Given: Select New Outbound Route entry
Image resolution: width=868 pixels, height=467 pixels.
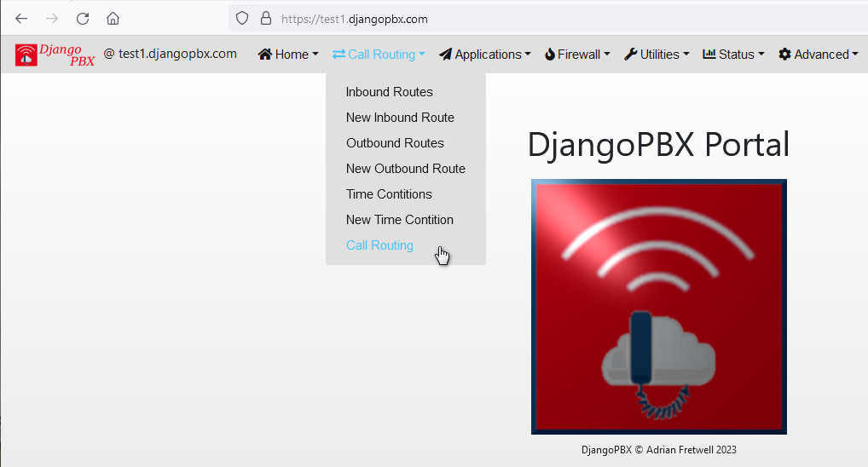Looking at the screenshot, I should tap(406, 169).
